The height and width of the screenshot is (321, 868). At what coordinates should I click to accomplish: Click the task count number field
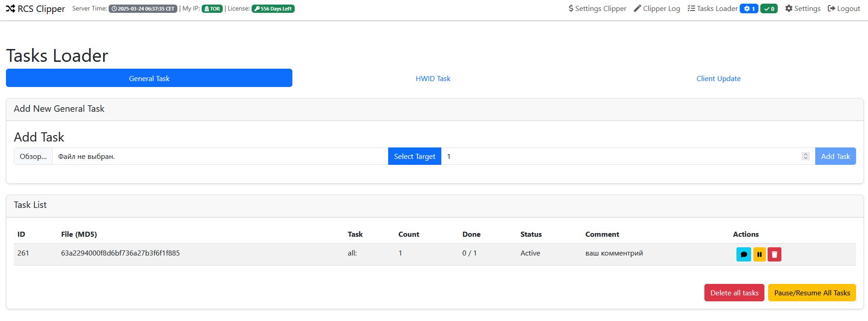click(619, 156)
